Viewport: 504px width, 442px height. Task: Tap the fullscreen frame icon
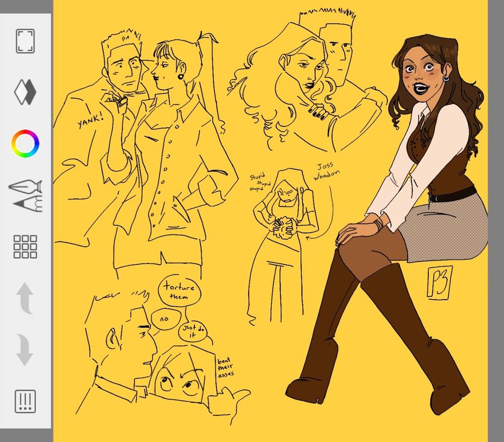click(25, 41)
